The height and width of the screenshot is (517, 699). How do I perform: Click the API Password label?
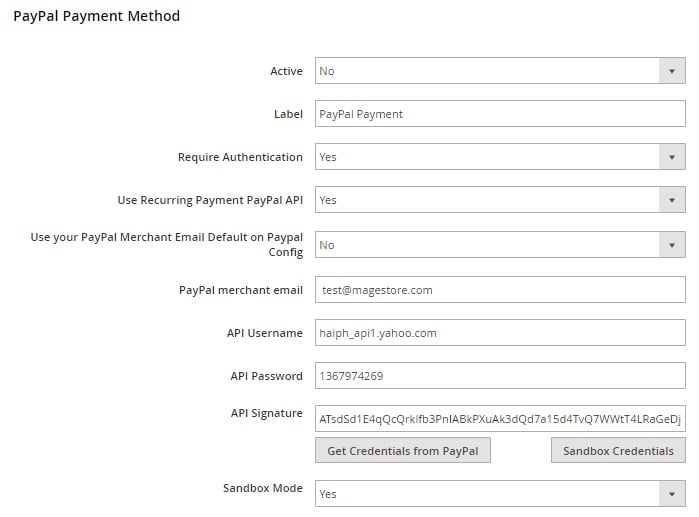tap(267, 376)
